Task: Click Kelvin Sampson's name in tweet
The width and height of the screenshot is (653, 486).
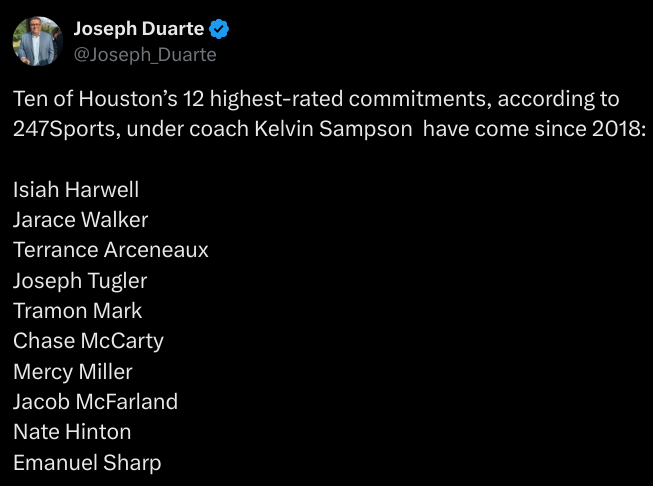Action: (x=333, y=129)
